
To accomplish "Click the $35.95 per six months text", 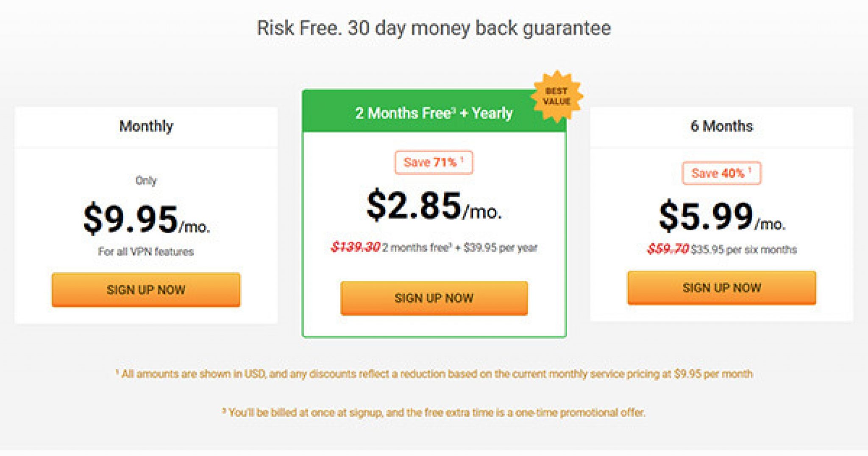I will pyautogui.click(x=744, y=249).
